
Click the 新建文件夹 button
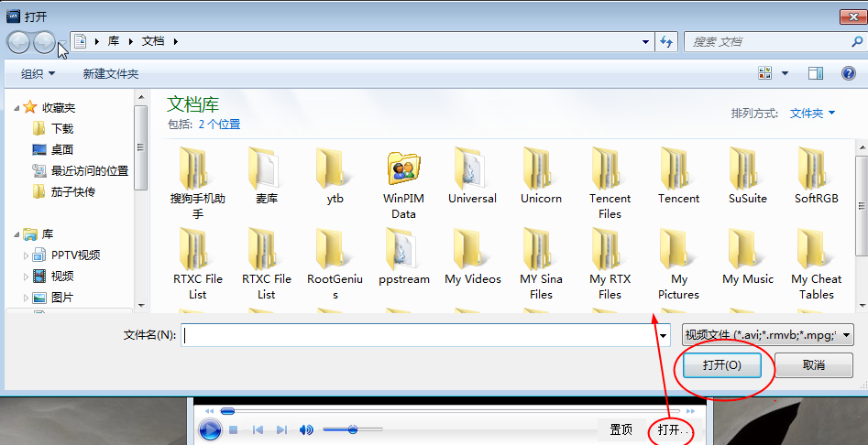111,73
